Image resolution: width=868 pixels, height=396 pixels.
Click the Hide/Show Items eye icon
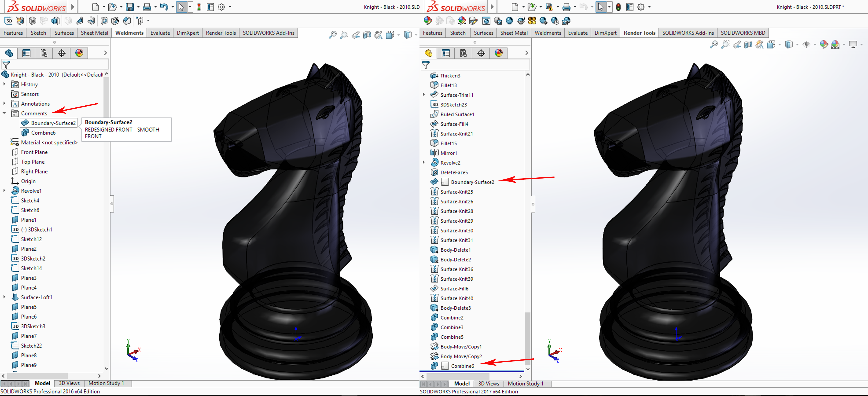(806, 44)
